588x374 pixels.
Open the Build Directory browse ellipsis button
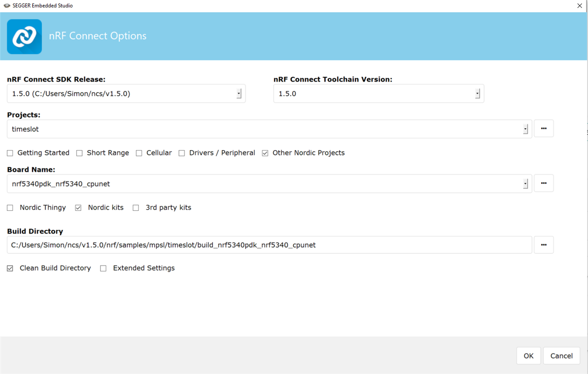543,245
